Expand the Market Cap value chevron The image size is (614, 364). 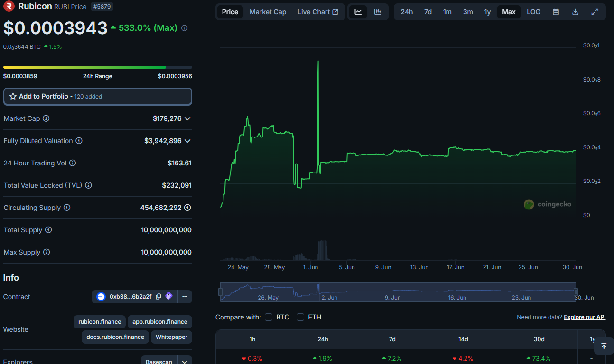pos(187,118)
